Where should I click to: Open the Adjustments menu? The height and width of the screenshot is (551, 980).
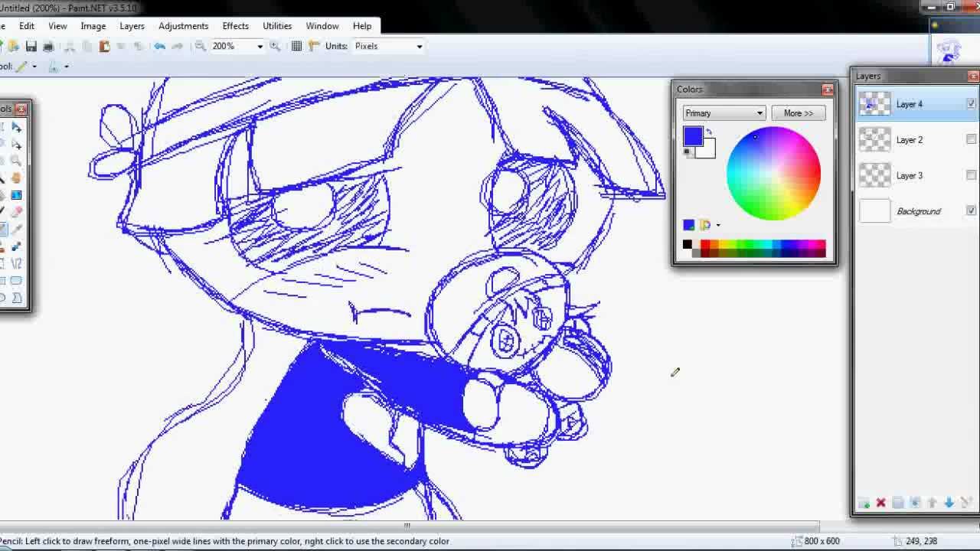coord(184,26)
